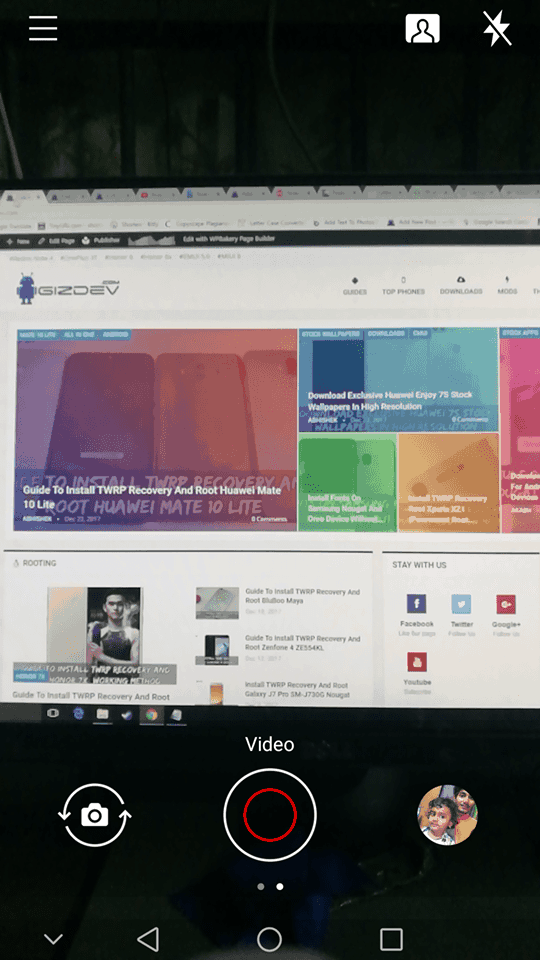The width and height of the screenshot is (540, 960).
Task: Open the last captured photo thumbnail
Action: (447, 815)
